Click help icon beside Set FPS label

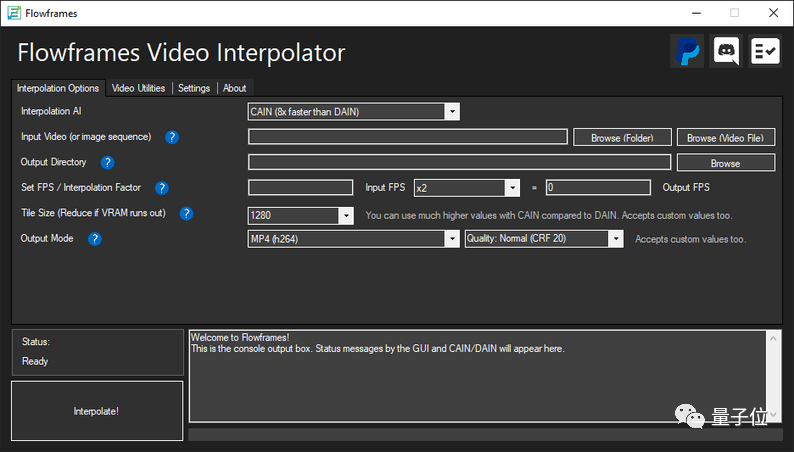click(x=162, y=188)
